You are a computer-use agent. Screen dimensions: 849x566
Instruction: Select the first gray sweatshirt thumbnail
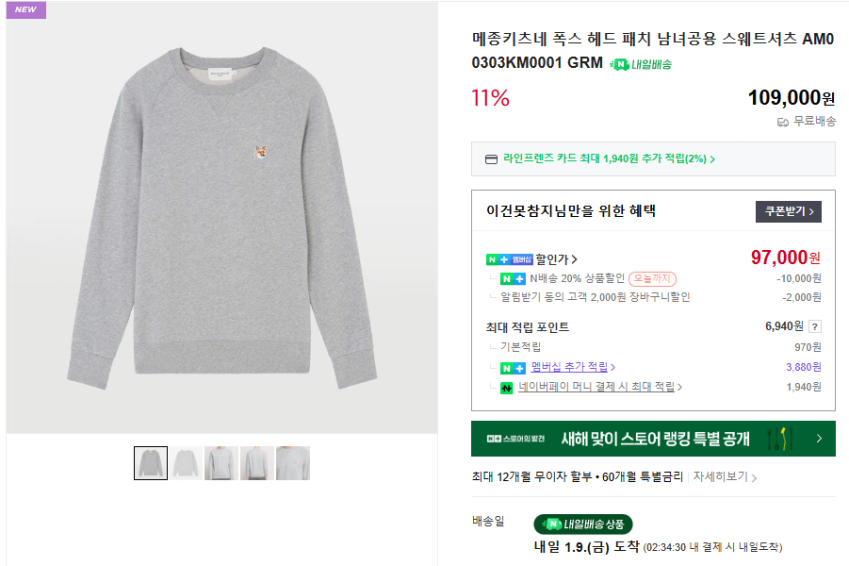point(151,463)
